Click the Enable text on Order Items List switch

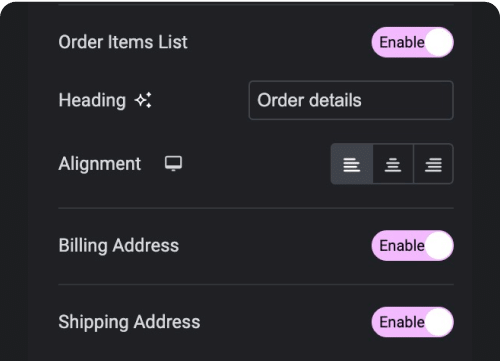(402, 42)
